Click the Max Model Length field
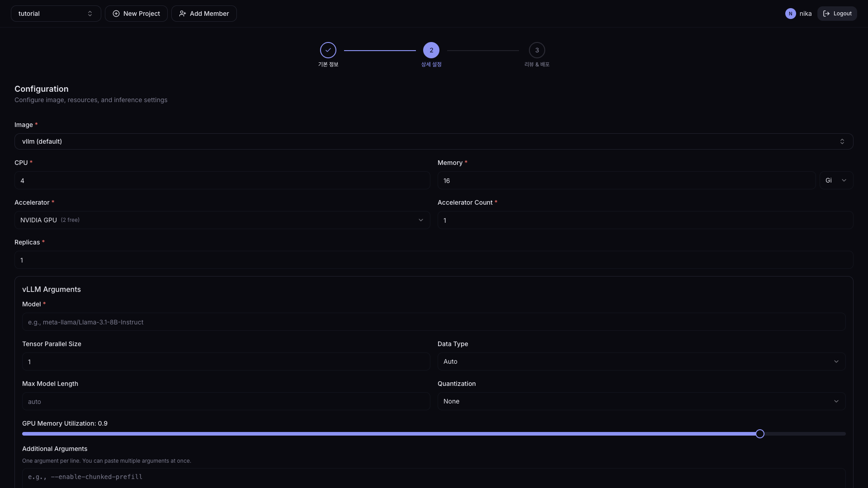868x488 pixels. click(x=226, y=401)
